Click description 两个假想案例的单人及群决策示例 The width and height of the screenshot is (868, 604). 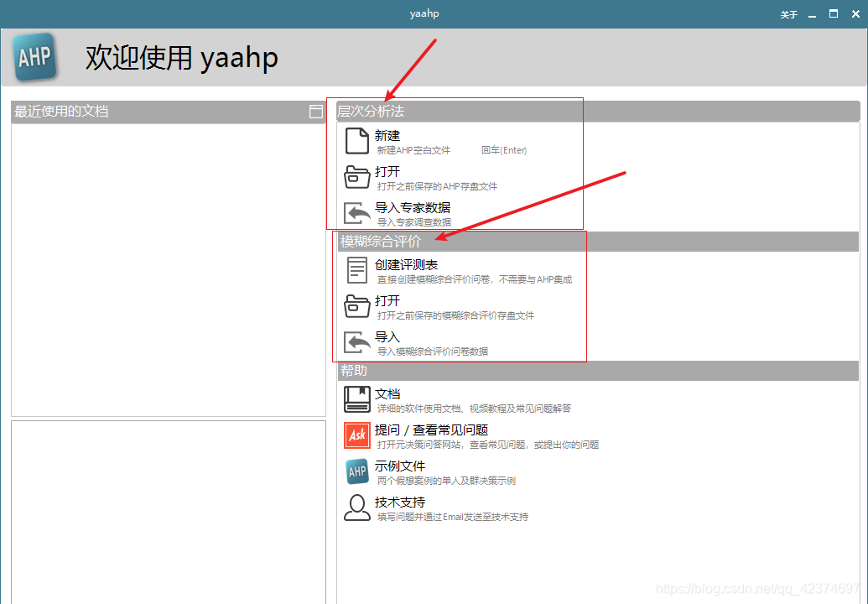coord(446,480)
